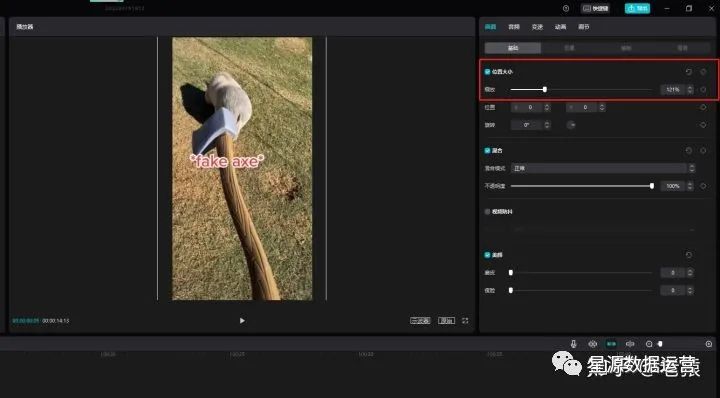
Task: Select the 背景 background sub-tab
Action: coord(682,48)
